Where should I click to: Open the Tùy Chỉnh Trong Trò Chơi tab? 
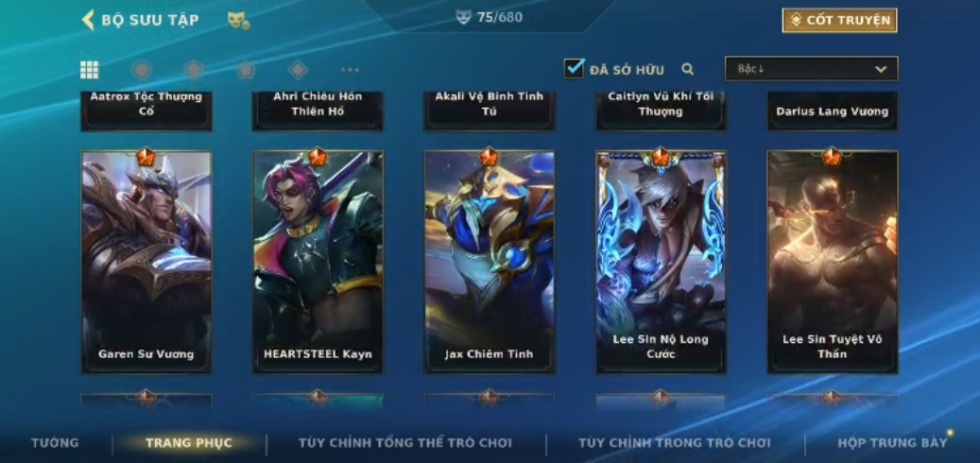click(675, 443)
